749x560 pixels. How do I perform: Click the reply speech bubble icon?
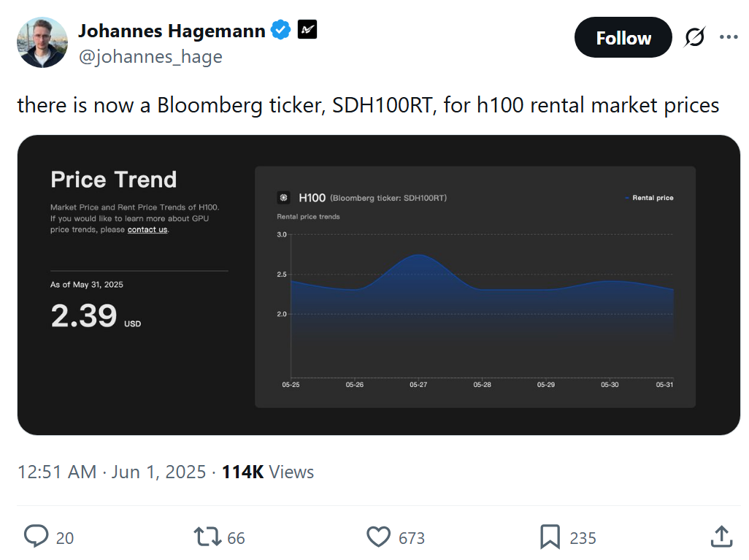click(36, 537)
